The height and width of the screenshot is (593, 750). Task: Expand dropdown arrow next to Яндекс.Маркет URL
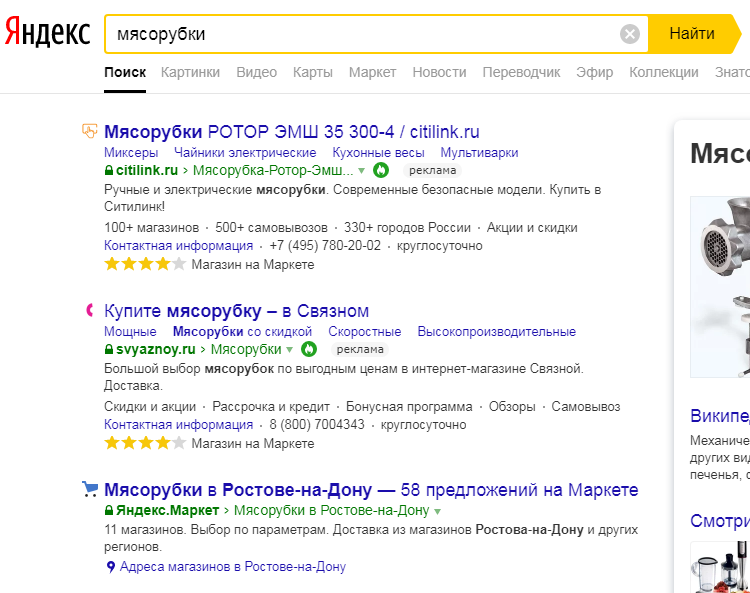pos(438,511)
